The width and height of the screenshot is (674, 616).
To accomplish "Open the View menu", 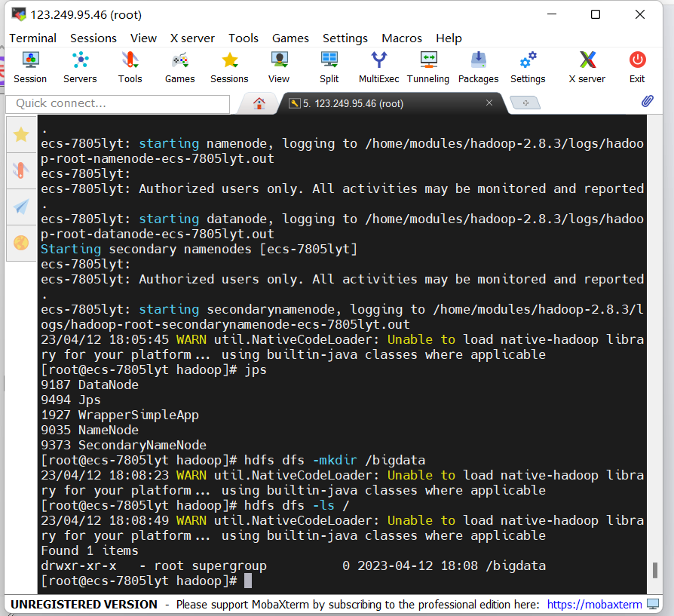I will click(143, 38).
